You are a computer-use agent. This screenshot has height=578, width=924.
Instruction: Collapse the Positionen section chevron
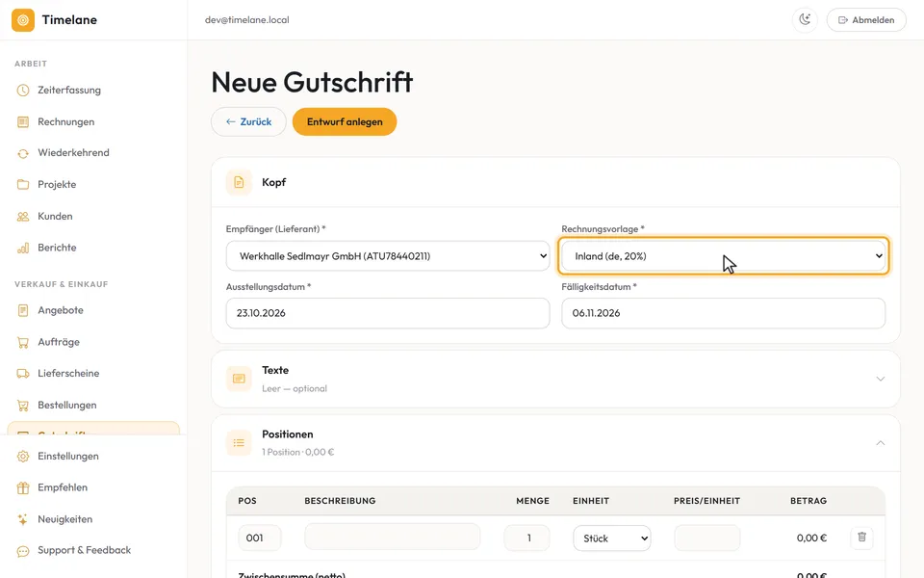coord(881,443)
